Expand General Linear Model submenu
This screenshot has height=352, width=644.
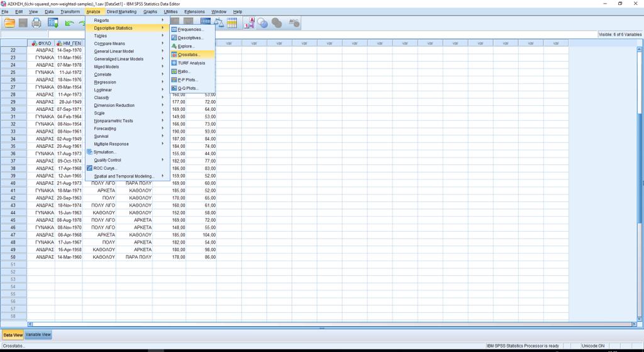127,51
